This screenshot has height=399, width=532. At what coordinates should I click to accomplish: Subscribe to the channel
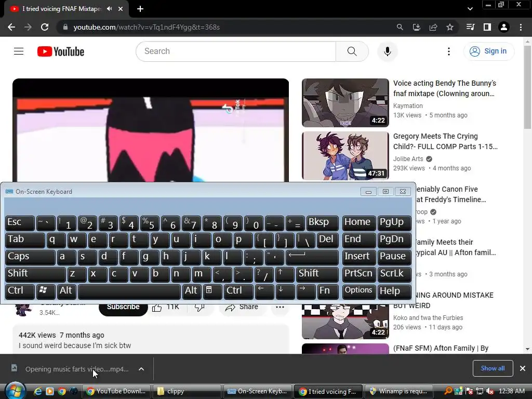[x=123, y=308]
